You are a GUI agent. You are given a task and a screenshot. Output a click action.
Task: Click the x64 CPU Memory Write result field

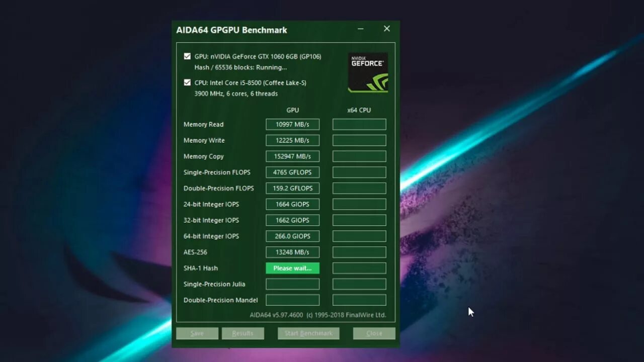(359, 140)
